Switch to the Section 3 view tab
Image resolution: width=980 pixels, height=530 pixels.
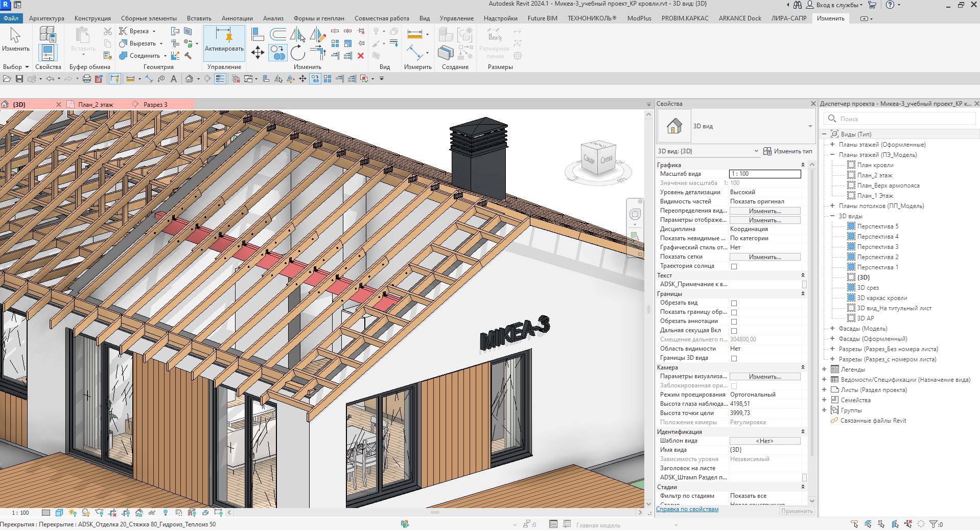[155, 105]
